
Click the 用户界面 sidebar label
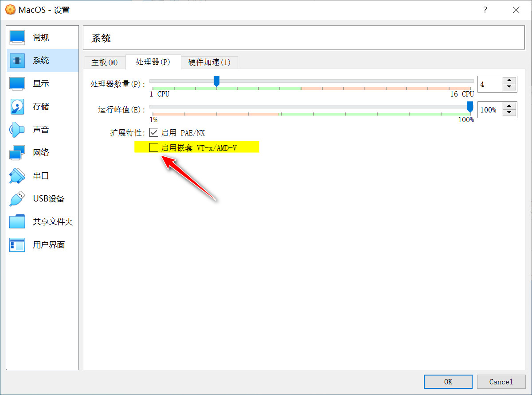coord(49,245)
